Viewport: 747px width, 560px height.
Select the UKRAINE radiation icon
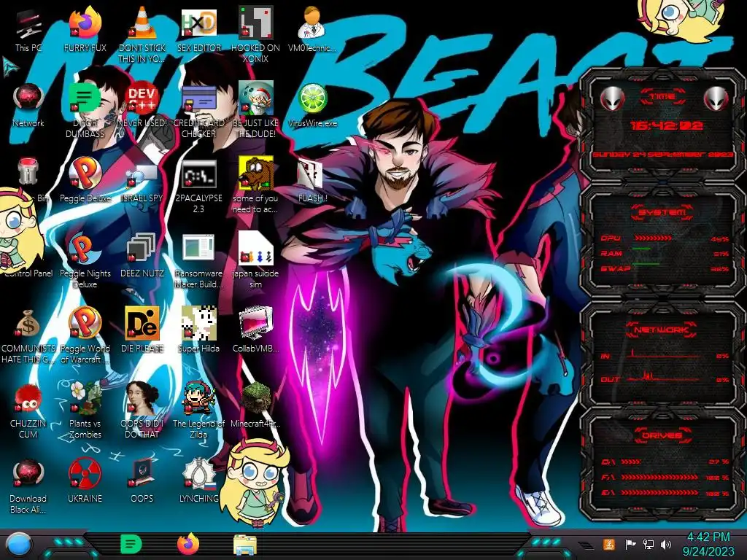click(85, 481)
